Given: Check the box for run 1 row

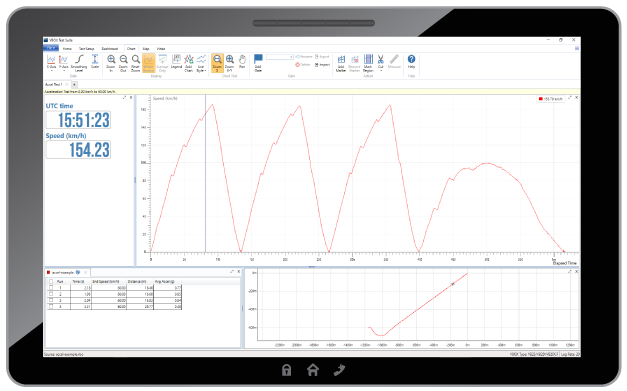Looking at the screenshot, I should [51, 287].
